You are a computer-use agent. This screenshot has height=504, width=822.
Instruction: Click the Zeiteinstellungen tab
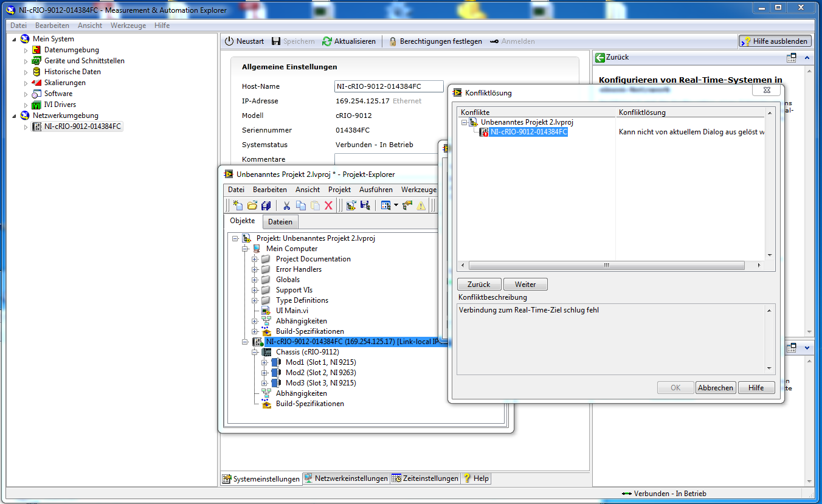click(x=425, y=478)
